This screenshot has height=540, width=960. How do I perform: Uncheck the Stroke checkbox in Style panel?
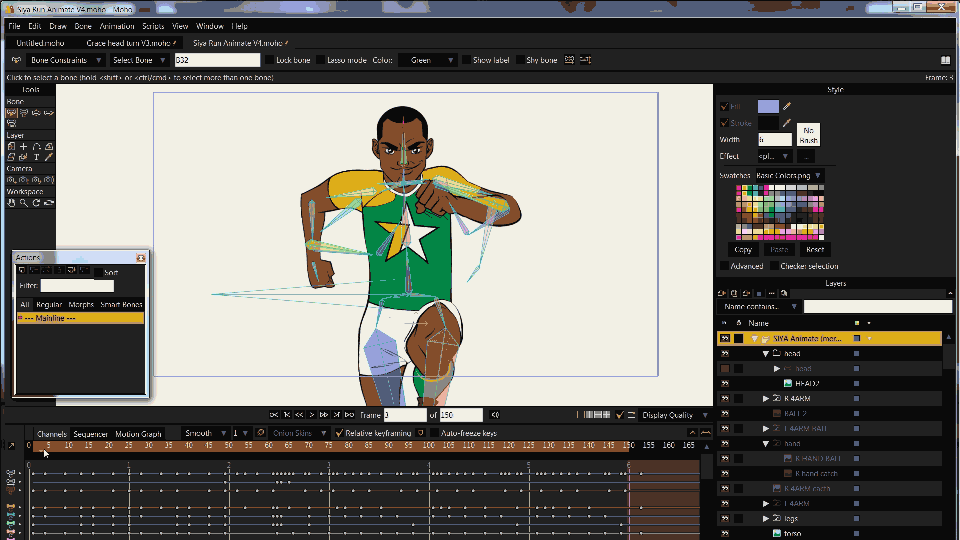click(724, 123)
